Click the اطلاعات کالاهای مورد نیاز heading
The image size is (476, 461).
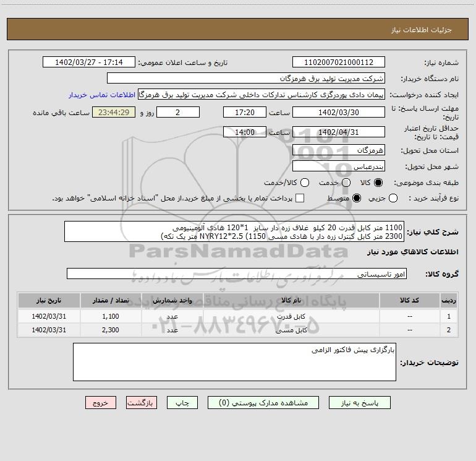[413, 252]
